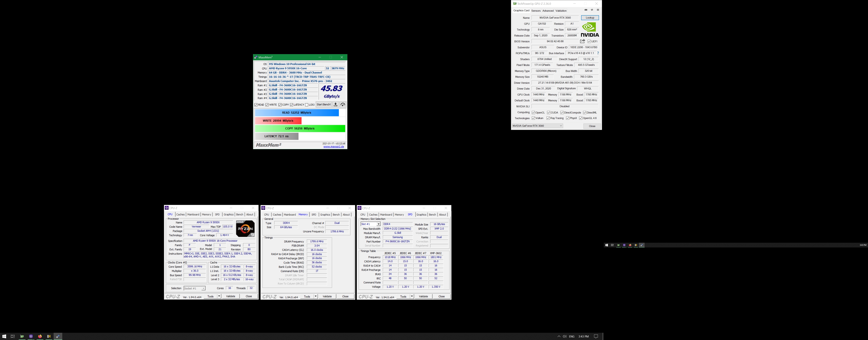Open Caches tab in CPU-Z CPU window
This screenshot has height=340, width=868.
click(x=181, y=215)
